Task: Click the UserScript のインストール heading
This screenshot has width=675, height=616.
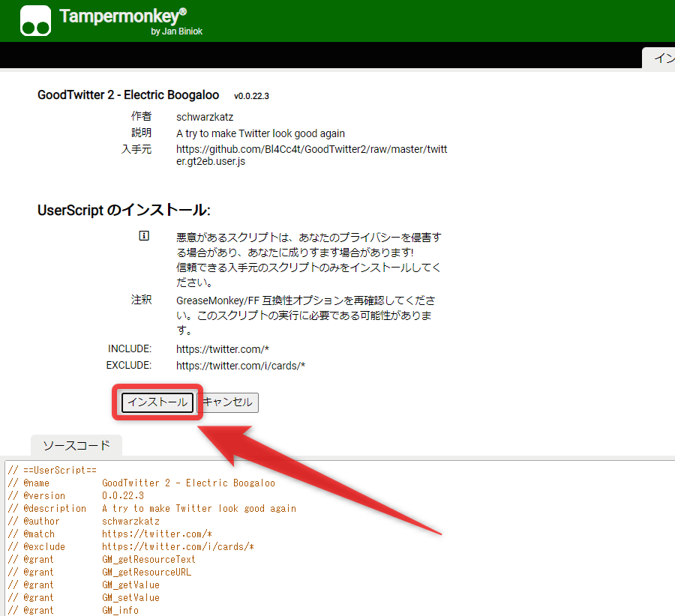Action: 124,210
